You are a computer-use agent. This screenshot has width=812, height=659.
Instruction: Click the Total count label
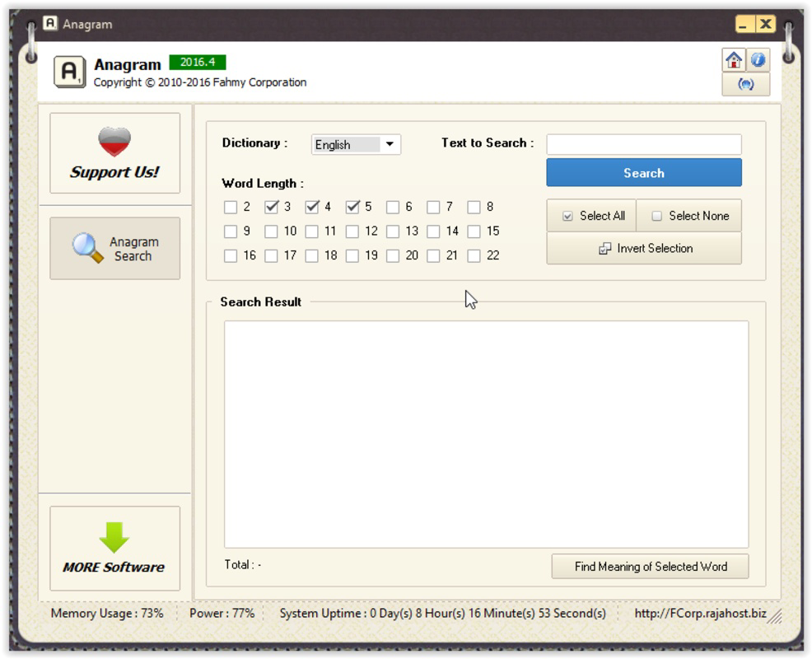click(242, 565)
